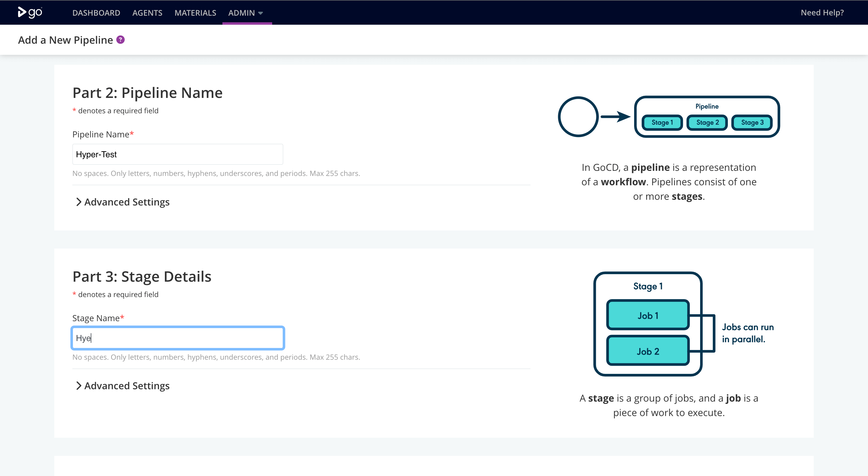Click the Pipeline label in the diagram
The image size is (868, 476).
(706, 106)
